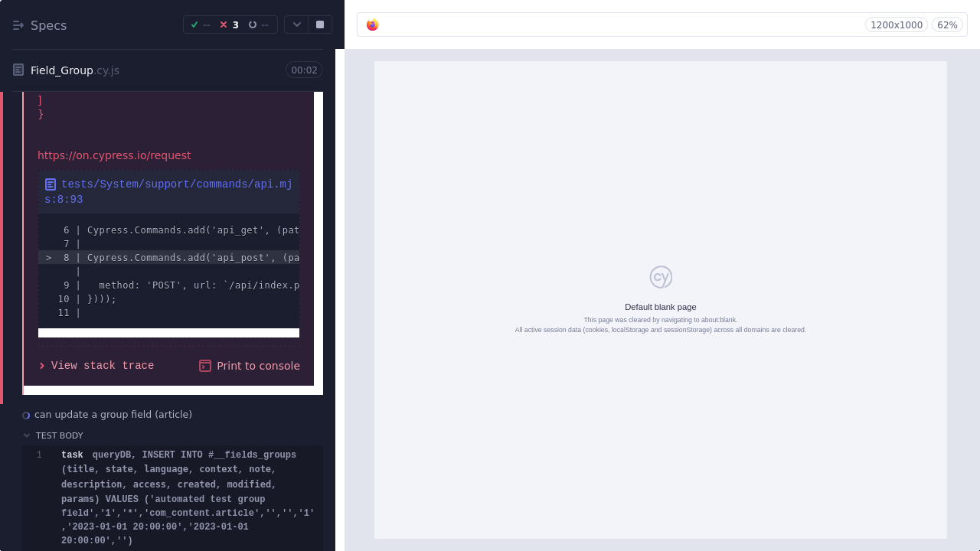Click the Cypress logo on blank page

pyautogui.click(x=661, y=277)
